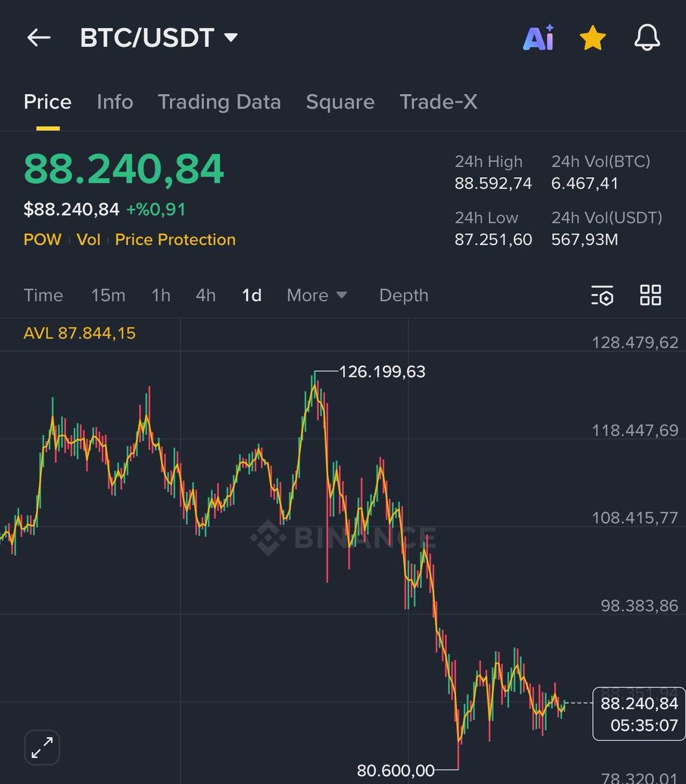Show the Depth chart view
The image size is (686, 784).
(x=404, y=295)
